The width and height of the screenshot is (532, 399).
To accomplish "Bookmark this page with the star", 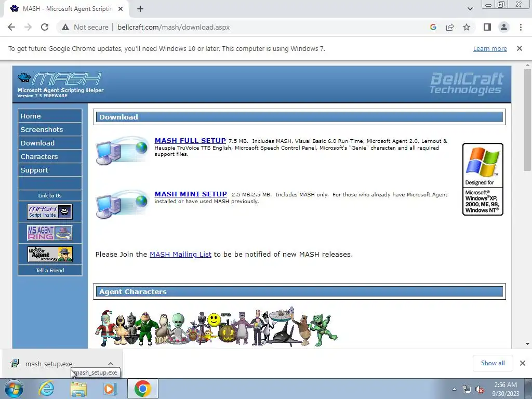I will 467,27.
